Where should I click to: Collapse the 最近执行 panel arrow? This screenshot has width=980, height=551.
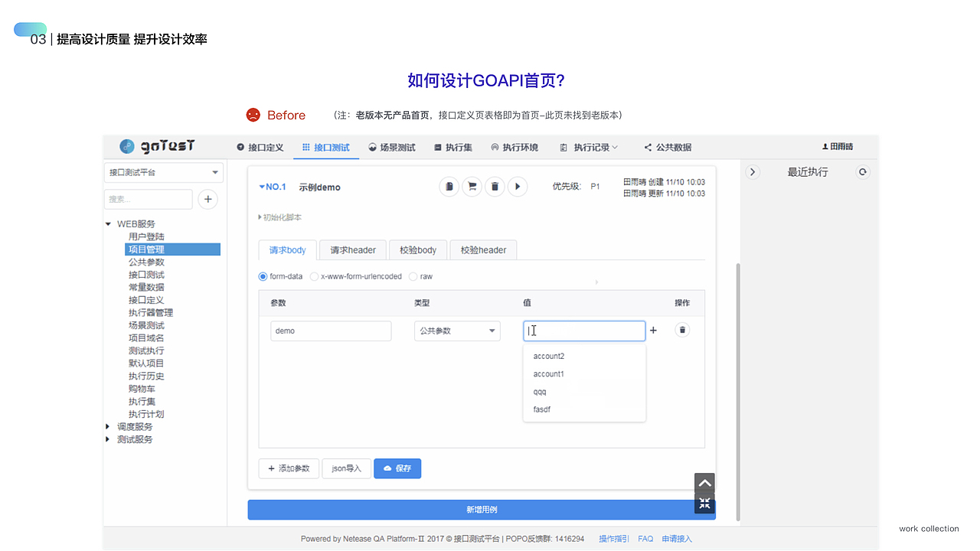(x=753, y=172)
